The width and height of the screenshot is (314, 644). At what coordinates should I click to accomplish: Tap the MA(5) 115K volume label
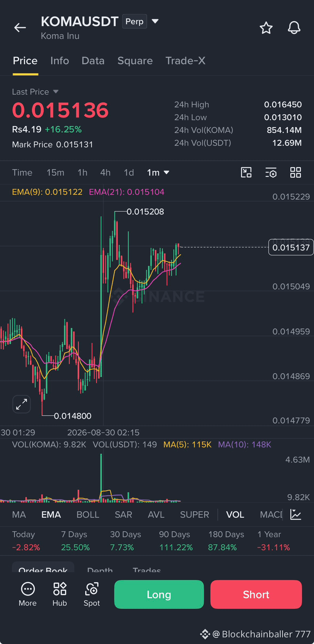coord(187,445)
